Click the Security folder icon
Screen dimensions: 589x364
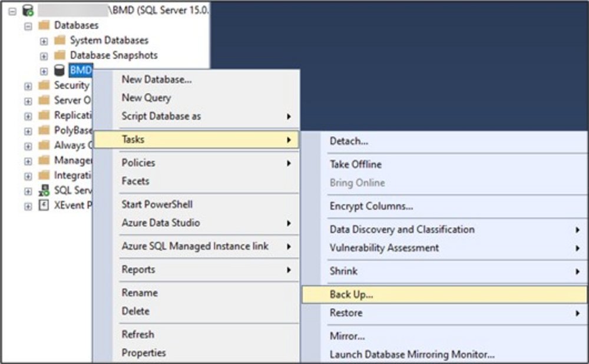[x=44, y=85]
